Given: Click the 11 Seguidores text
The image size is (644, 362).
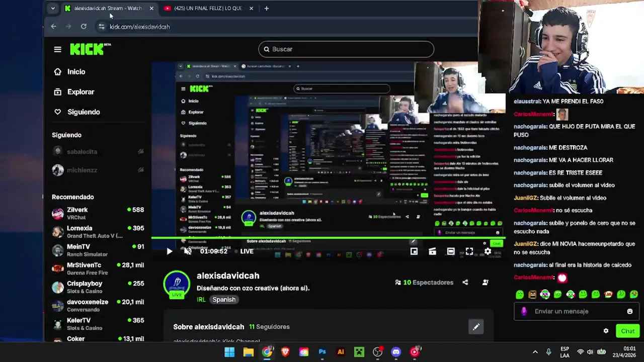Looking at the screenshot, I should tap(269, 327).
